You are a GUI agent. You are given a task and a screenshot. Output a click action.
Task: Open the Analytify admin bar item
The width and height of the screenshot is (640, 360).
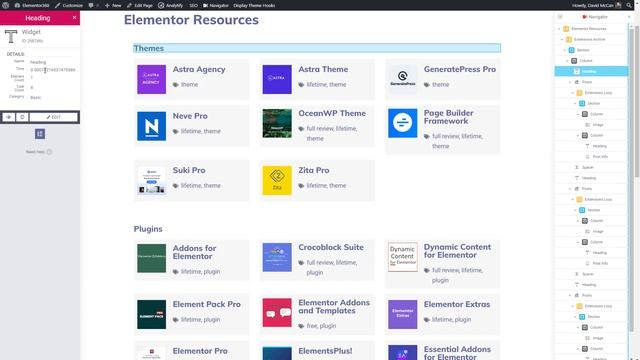(171, 5)
